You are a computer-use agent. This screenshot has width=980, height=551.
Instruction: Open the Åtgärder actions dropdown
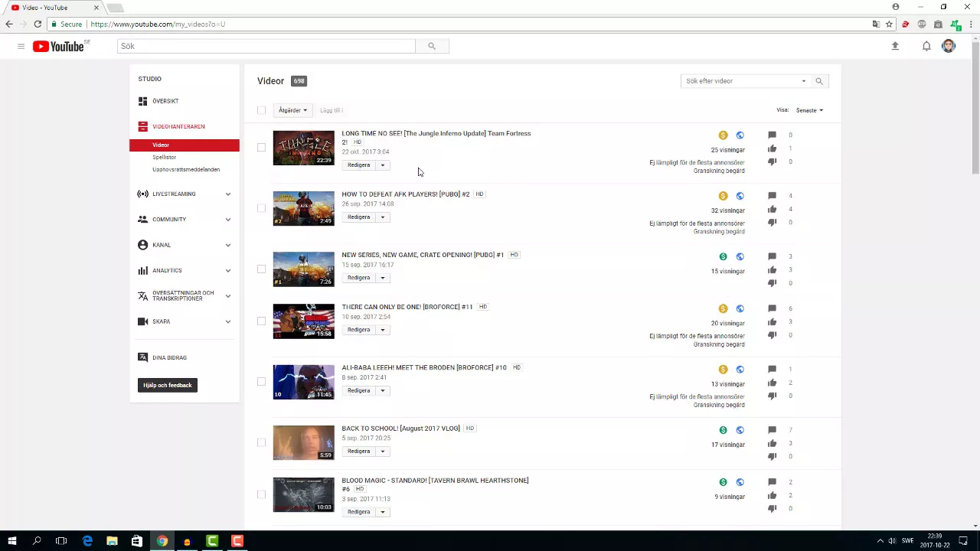[x=292, y=110]
